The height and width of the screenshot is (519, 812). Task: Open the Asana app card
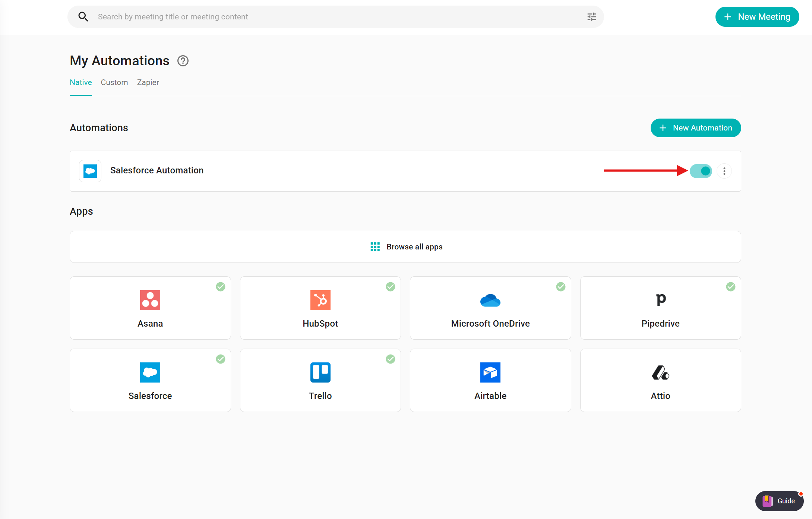pyautogui.click(x=150, y=308)
